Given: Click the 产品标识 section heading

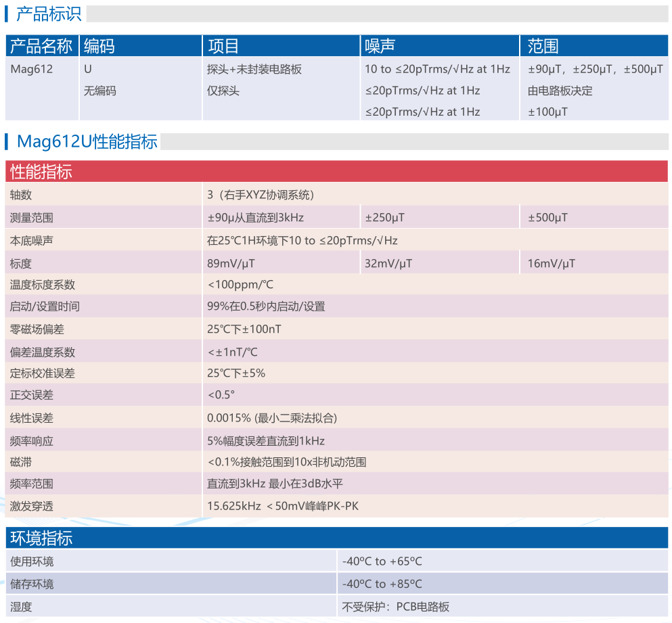Looking at the screenshot, I should (x=49, y=14).
